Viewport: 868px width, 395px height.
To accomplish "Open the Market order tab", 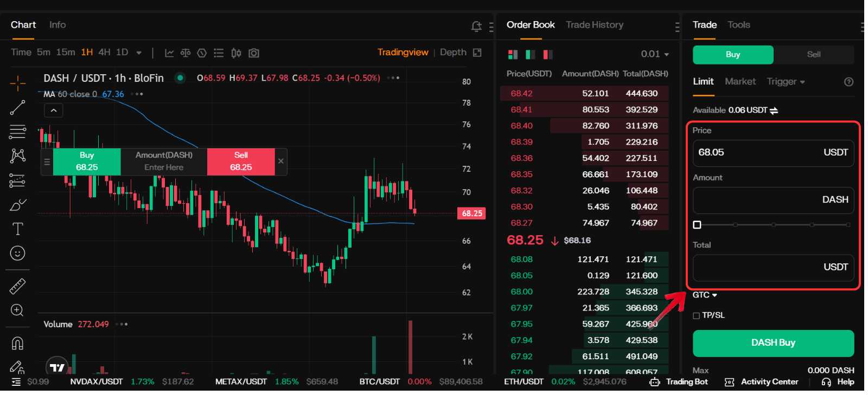I will pos(740,82).
